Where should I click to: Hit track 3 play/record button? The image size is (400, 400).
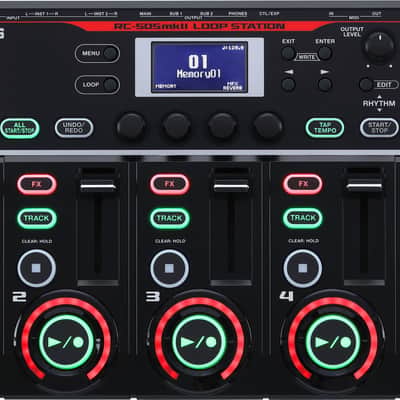(x=199, y=342)
